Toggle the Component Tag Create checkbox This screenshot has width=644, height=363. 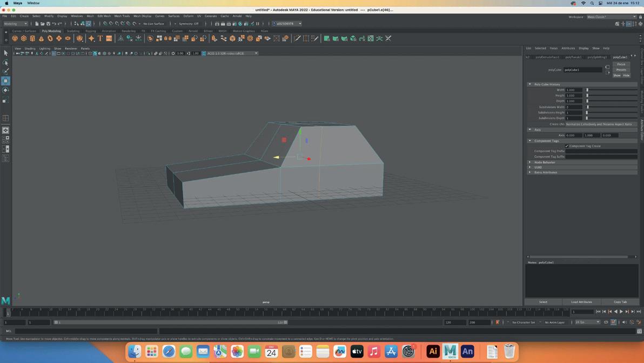click(567, 146)
